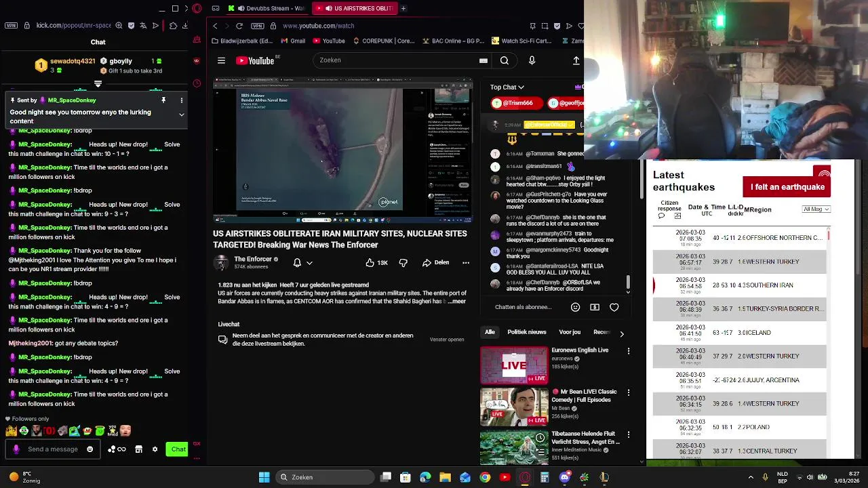Screen dimensions: 868x488
Task: Dislike the Enforcer video
Action: click(x=403, y=262)
